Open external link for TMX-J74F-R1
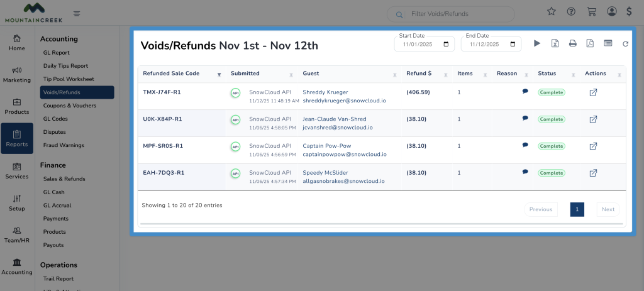The height and width of the screenshot is (291, 644). tap(593, 92)
